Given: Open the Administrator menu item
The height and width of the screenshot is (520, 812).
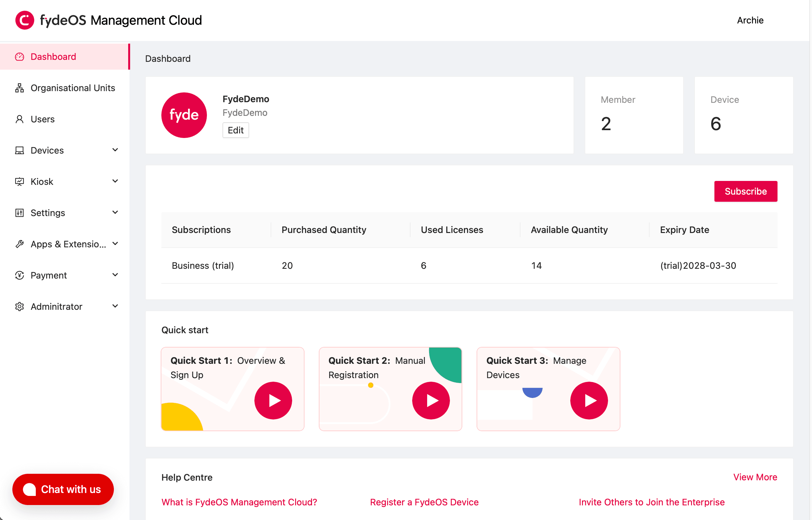Looking at the screenshot, I should [x=65, y=307].
